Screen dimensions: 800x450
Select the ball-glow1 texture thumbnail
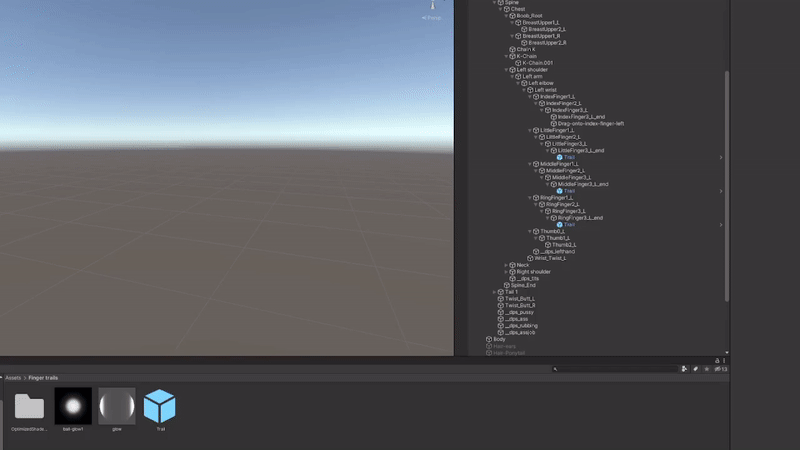pos(73,406)
